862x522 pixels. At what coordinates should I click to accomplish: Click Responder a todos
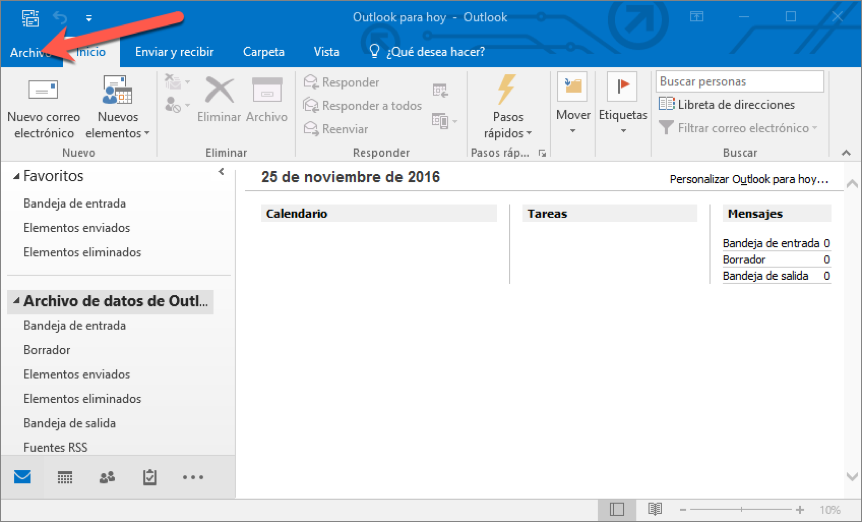(x=363, y=105)
